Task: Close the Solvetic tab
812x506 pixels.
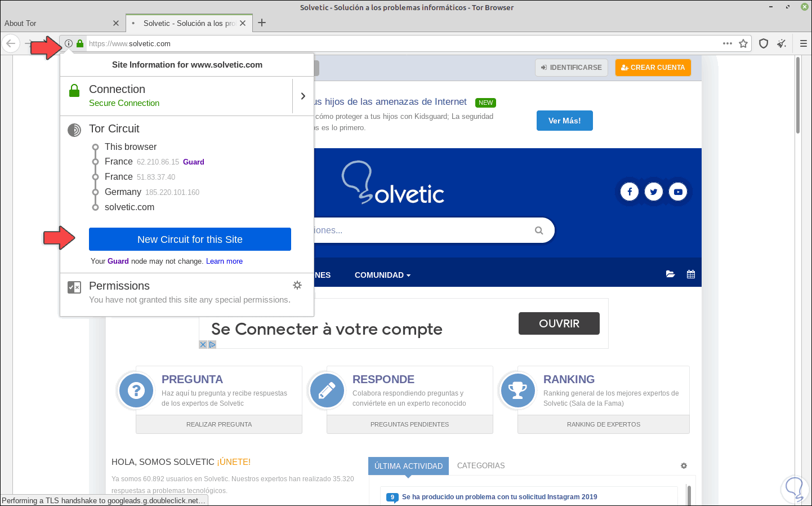Action: point(243,23)
